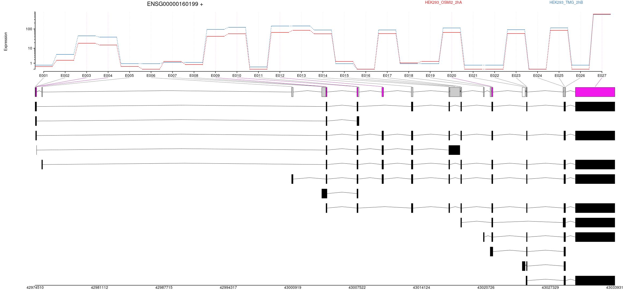Image resolution: width=644 pixels, height=292 pixels.
Task: Click genomic coordinate 43027329 on the axis
Action: click(550, 287)
